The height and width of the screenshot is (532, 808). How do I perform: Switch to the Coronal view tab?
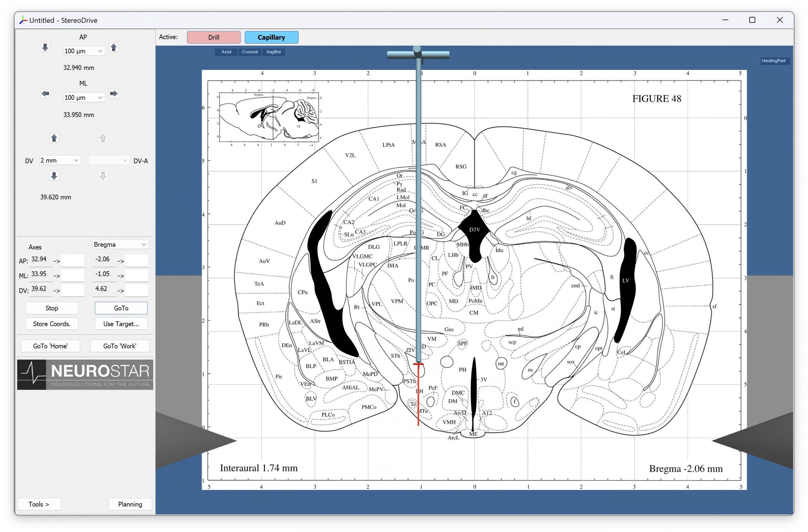point(250,52)
